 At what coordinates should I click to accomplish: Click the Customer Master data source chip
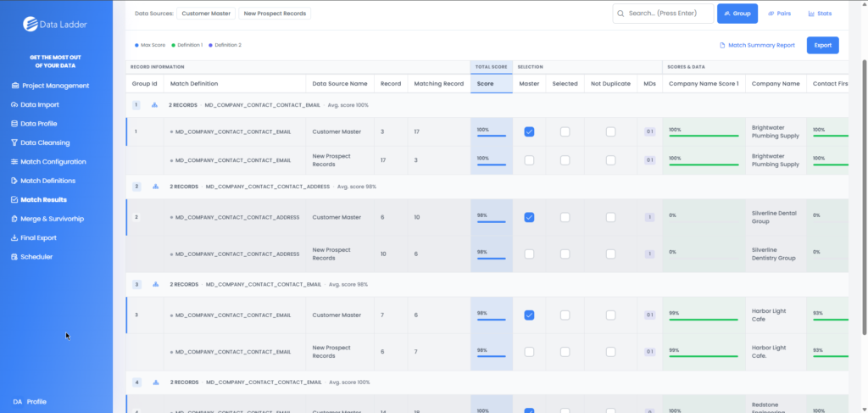[x=207, y=14]
